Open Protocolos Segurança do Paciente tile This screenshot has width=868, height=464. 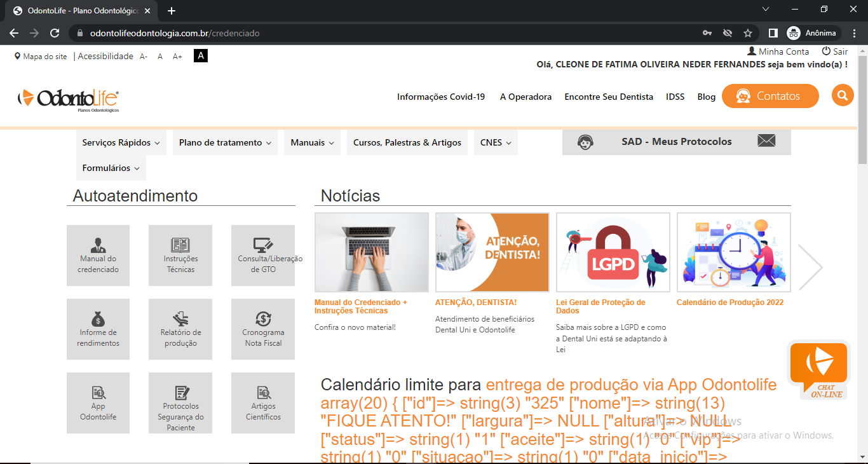(x=180, y=403)
